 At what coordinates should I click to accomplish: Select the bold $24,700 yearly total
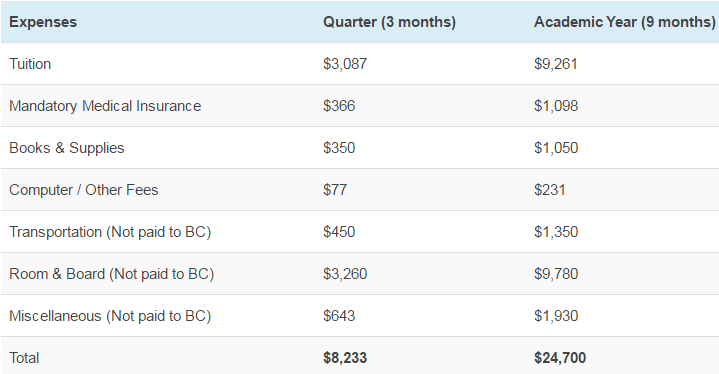tap(560, 358)
